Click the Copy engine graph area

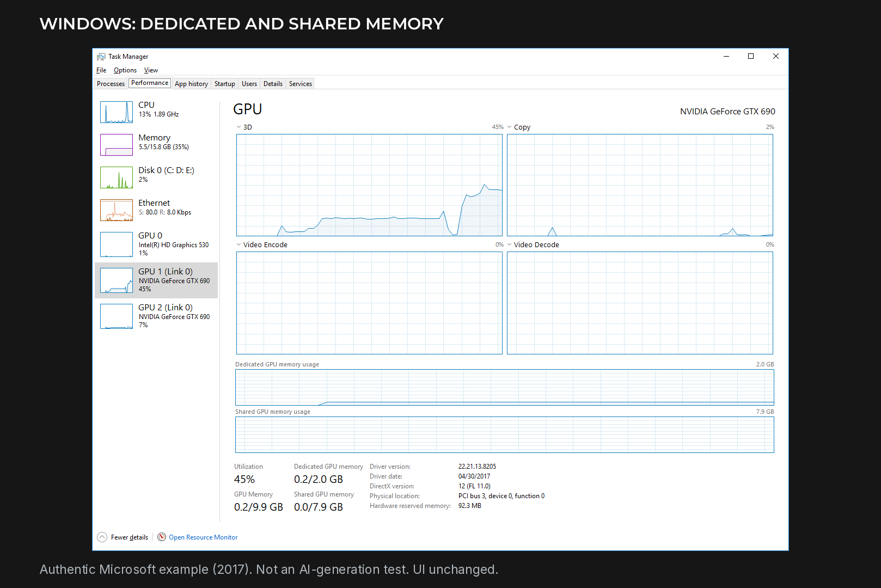click(x=640, y=185)
